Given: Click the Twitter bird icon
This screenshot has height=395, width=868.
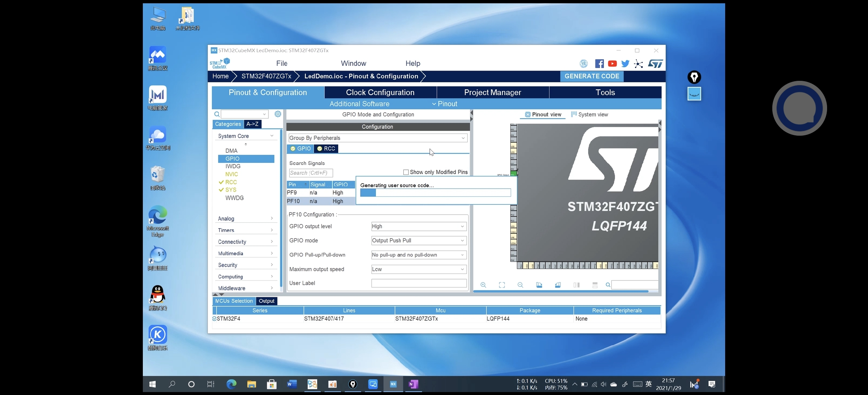Looking at the screenshot, I should [x=625, y=64].
